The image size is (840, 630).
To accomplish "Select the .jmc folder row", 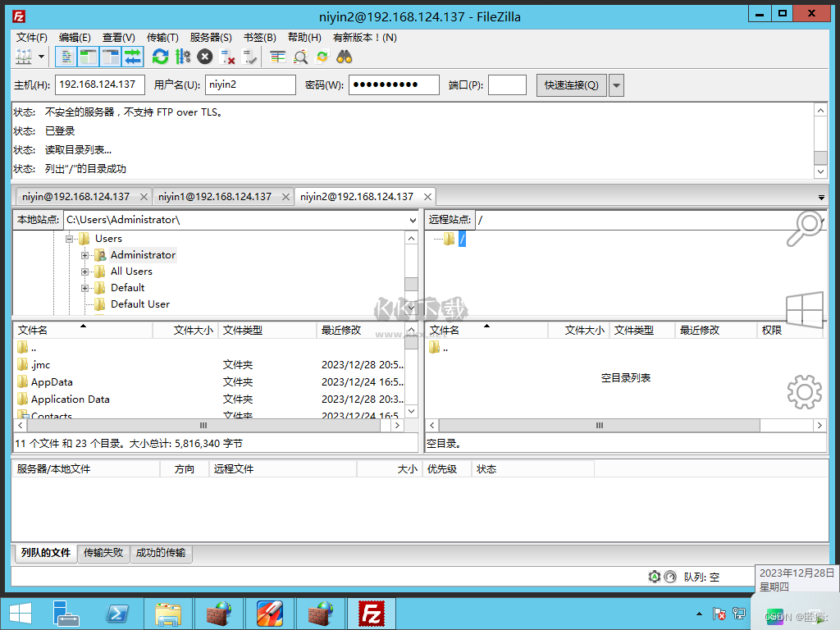I will (209, 365).
